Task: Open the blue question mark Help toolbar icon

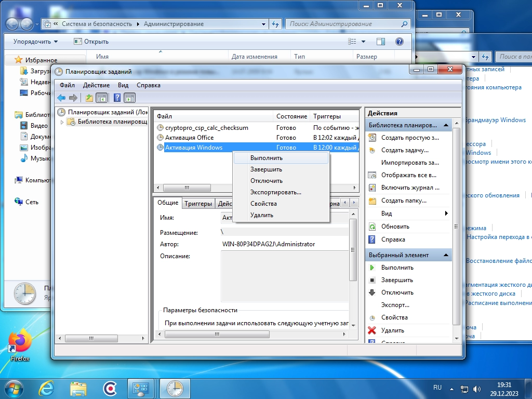Action: click(x=117, y=98)
